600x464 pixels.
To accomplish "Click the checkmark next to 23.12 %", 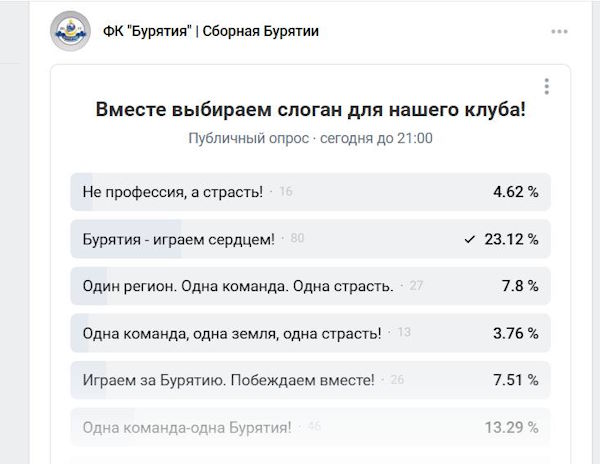I will [468, 239].
